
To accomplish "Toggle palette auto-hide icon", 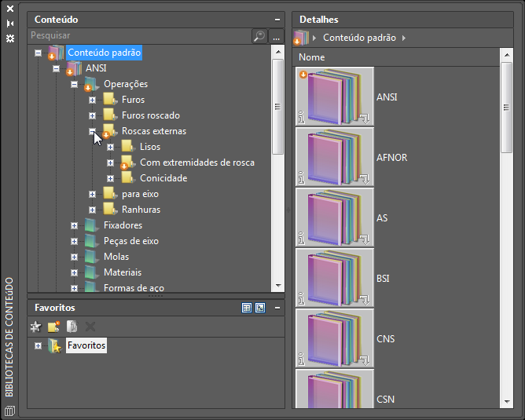I will tap(10, 24).
